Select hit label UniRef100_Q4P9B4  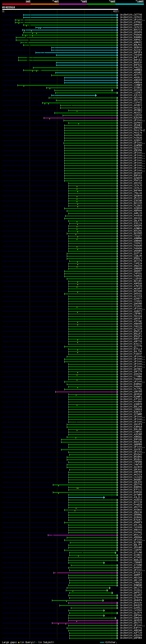click(x=131, y=638)
